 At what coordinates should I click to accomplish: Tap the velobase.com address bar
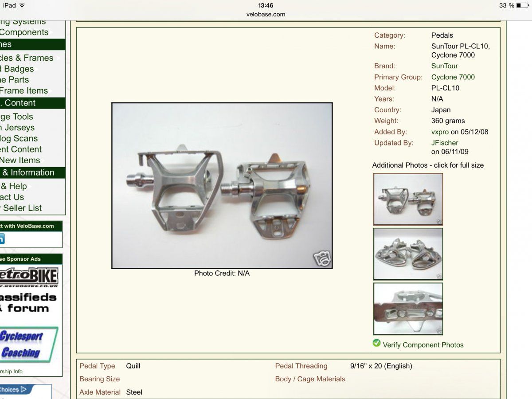(x=266, y=14)
